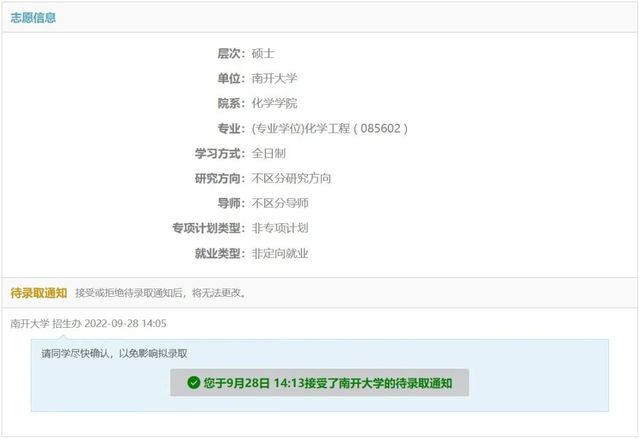The image size is (639, 439).
Task: Select the 待录取通知 section heading
Action: coord(39,293)
